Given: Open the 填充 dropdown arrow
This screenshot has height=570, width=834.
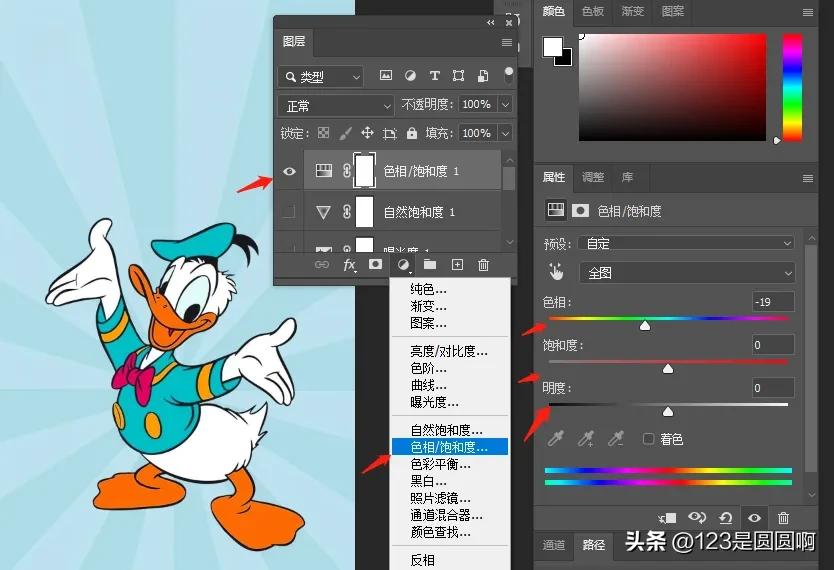Looking at the screenshot, I should [505, 133].
